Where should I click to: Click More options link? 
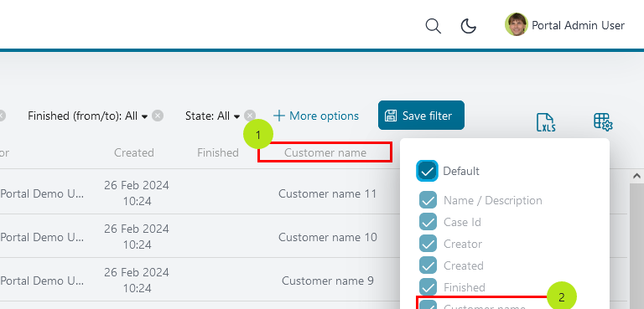(x=316, y=116)
